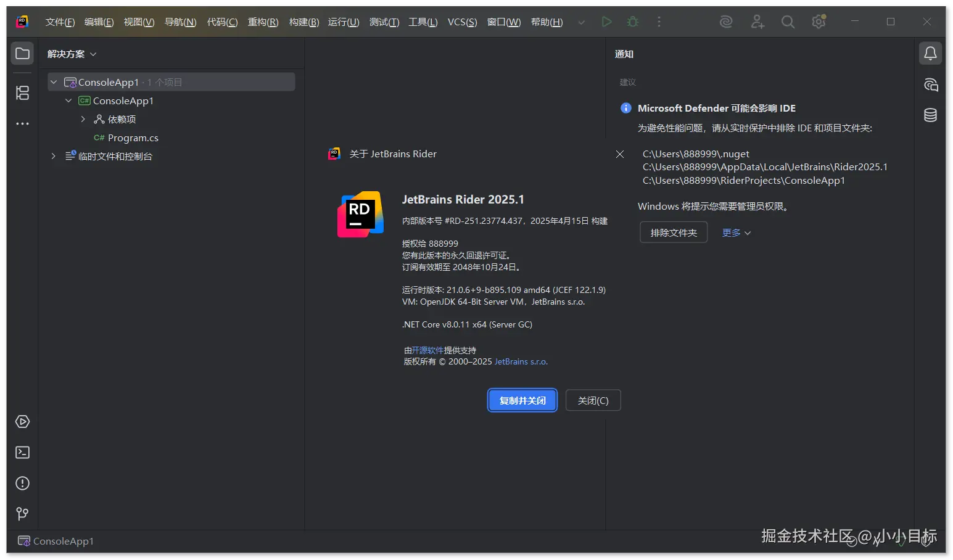
Task: Expand the 更多 dropdown in notification
Action: (736, 233)
